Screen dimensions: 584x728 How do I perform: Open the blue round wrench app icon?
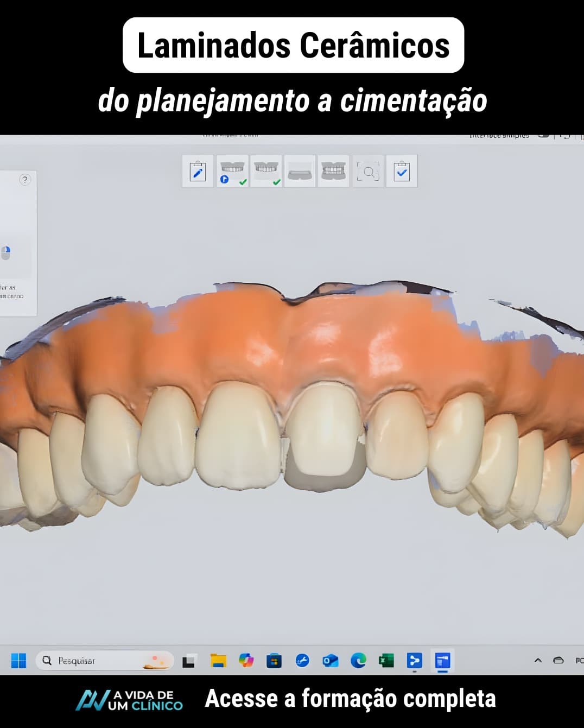coord(302,661)
